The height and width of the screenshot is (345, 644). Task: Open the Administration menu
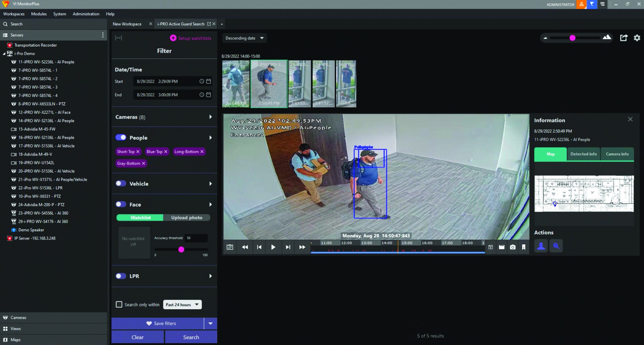[x=86, y=14]
